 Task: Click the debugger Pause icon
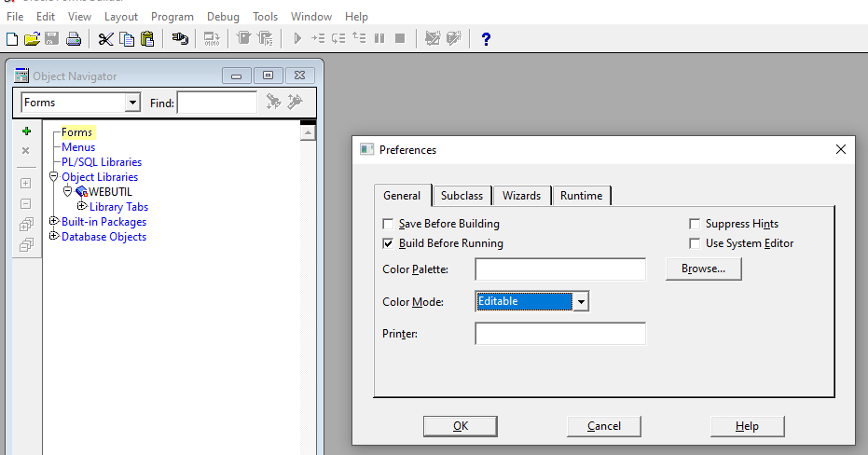[x=379, y=39]
